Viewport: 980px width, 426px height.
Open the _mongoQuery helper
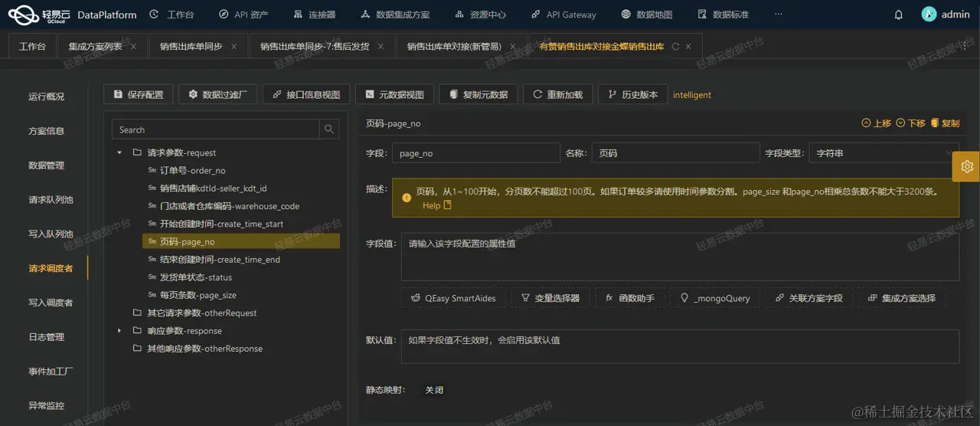pyautogui.click(x=715, y=298)
